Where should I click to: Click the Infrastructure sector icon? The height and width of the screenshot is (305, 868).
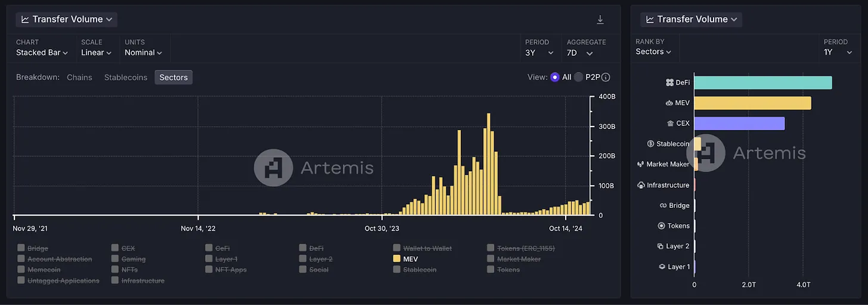point(641,185)
